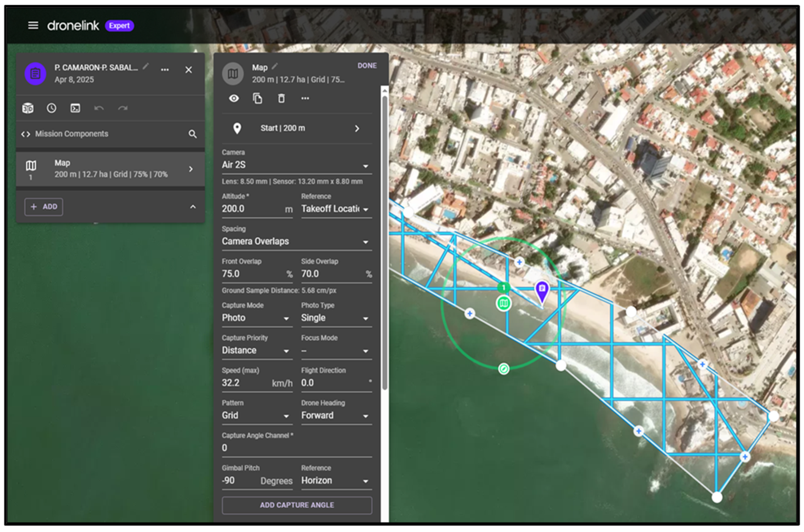Open the Pattern dropdown set to Grid
Image resolution: width=804 pixels, height=532 pixels.
(257, 416)
